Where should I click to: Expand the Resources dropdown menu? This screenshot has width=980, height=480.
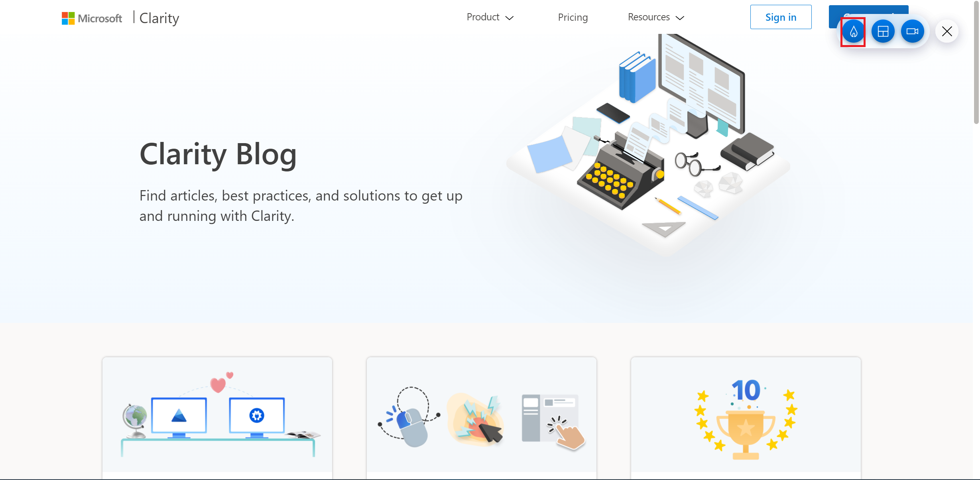tap(656, 17)
